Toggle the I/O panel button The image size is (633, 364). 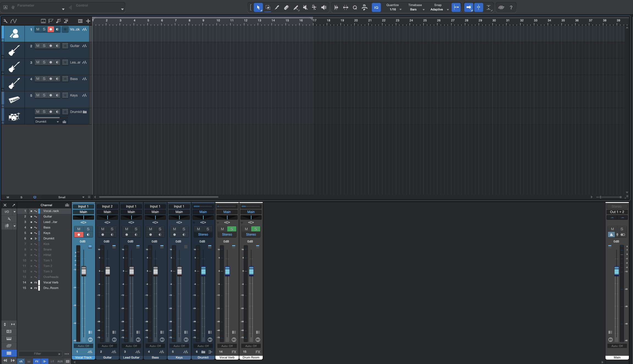7,212
